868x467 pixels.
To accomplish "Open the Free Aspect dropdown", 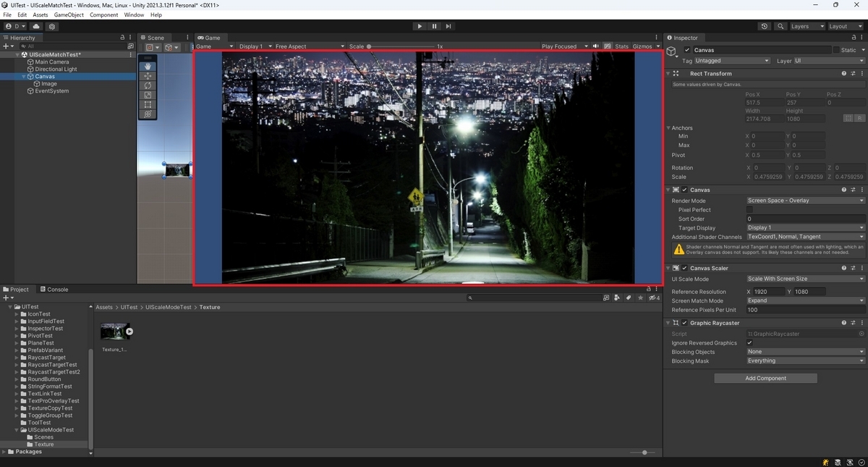I will coord(310,46).
